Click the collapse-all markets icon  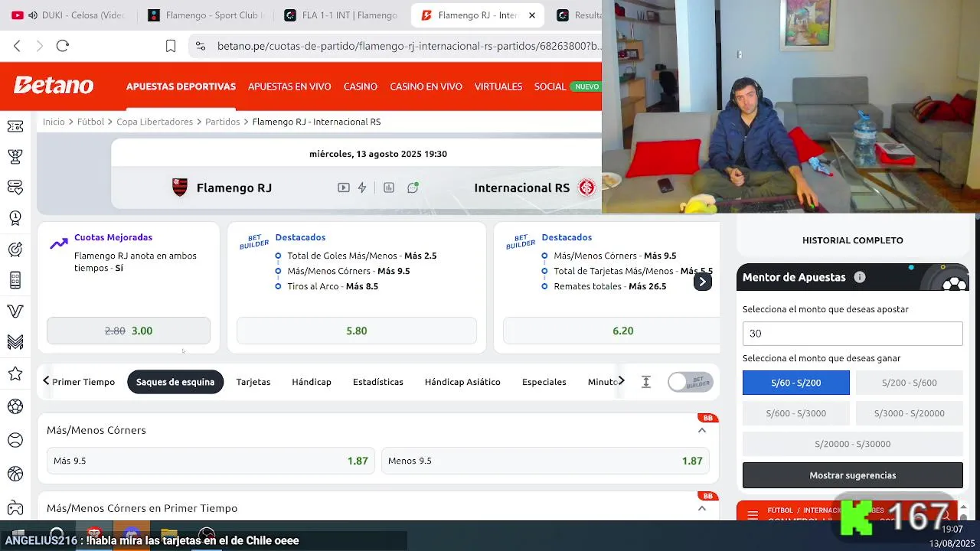point(646,382)
